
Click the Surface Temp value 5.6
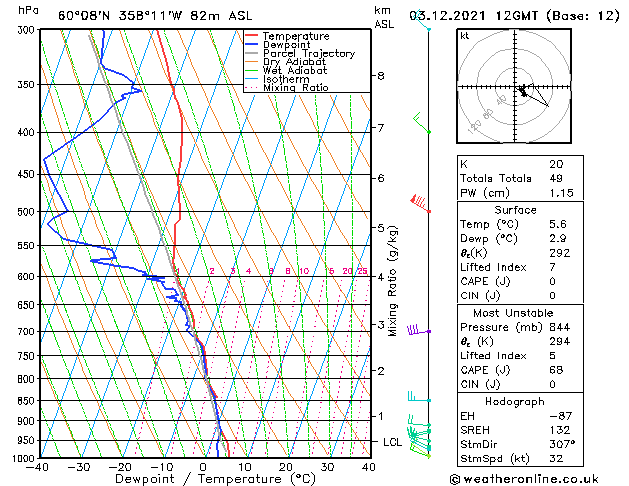(558, 224)
